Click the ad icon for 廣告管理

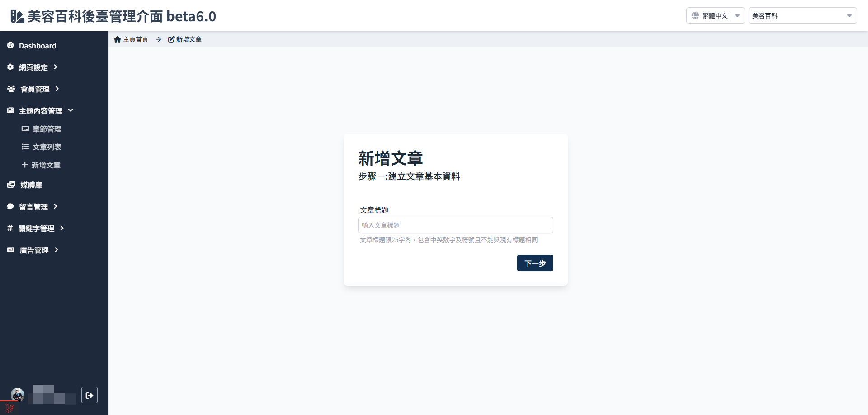click(x=11, y=250)
